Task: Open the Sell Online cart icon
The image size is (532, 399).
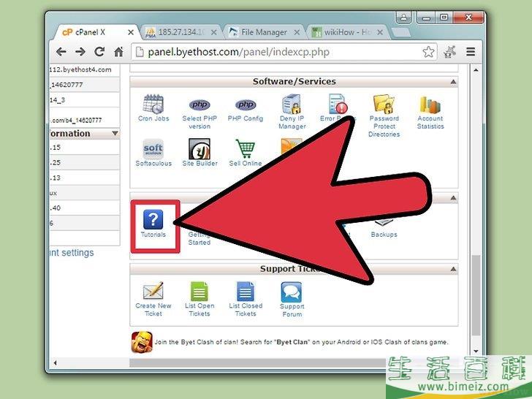Action: coord(246,148)
